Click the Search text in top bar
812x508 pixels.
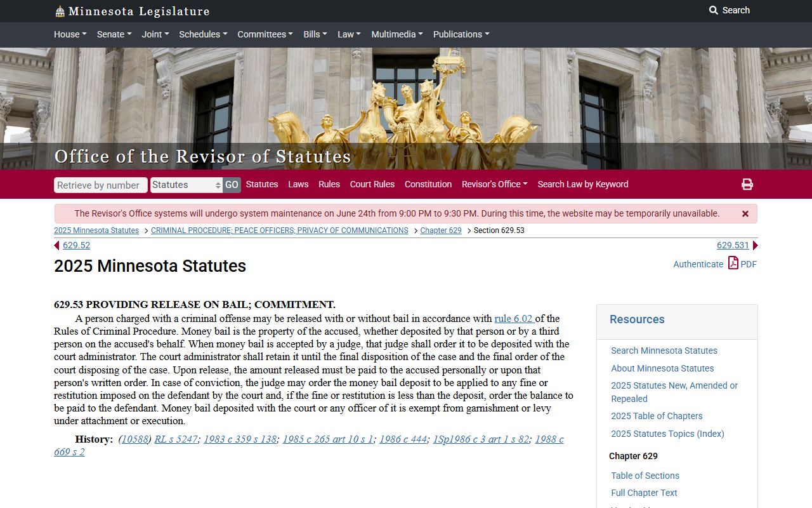pos(736,10)
